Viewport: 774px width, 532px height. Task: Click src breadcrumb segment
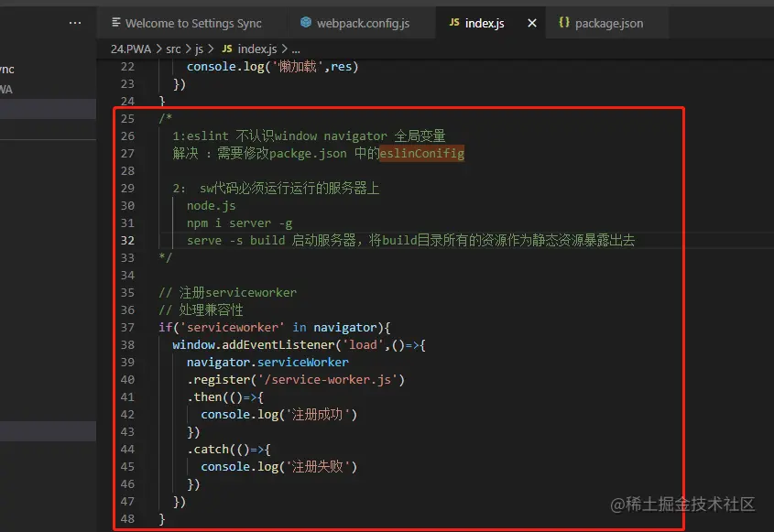(173, 49)
